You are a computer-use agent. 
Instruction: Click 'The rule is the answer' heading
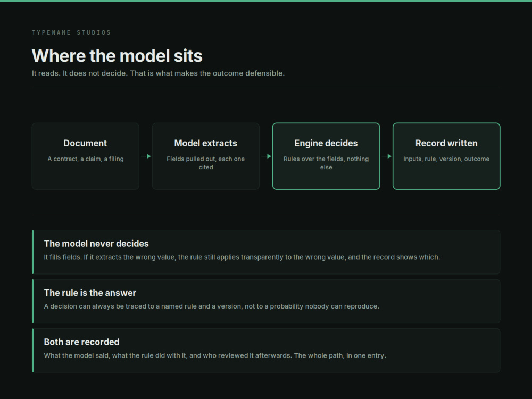pyautogui.click(x=90, y=293)
